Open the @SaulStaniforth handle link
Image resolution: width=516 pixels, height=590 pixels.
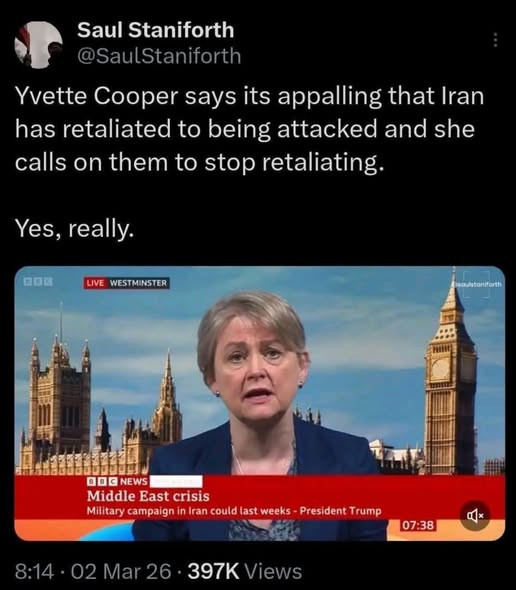159,56
